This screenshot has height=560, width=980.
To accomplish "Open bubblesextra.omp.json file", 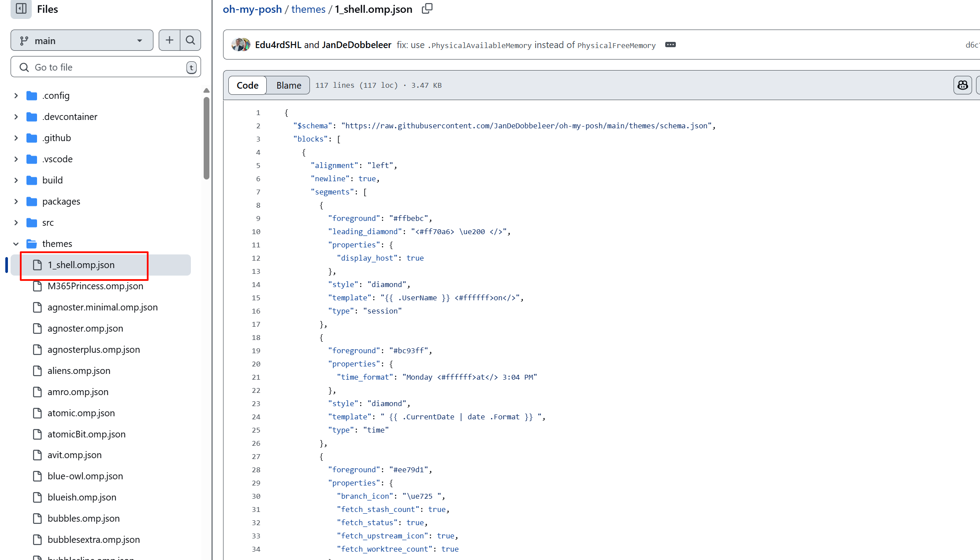I will 94,540.
